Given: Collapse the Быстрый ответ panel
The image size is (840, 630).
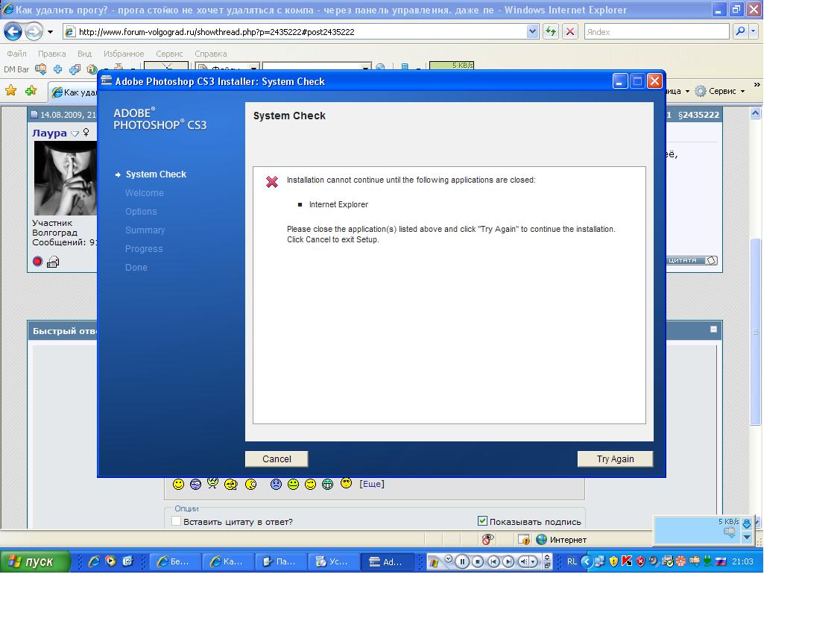Looking at the screenshot, I should 713,330.
